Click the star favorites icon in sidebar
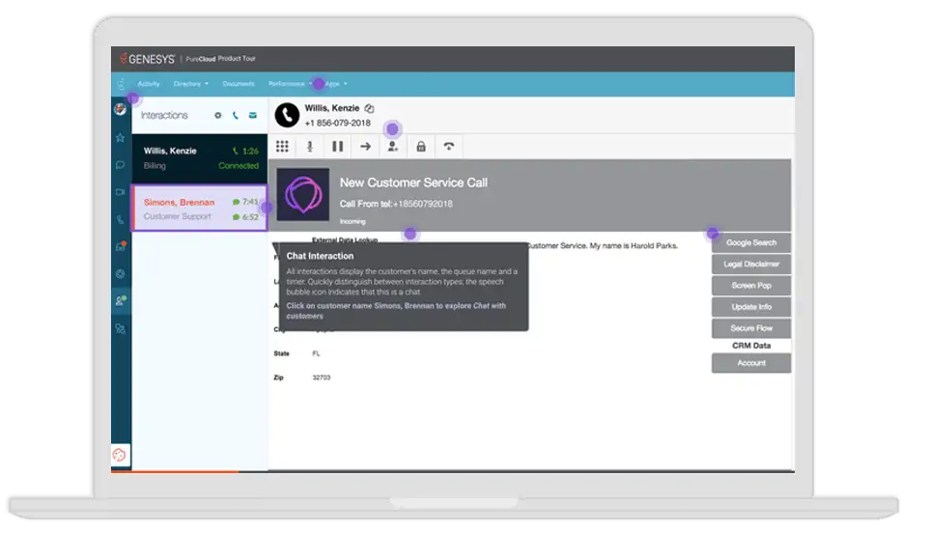 pyautogui.click(x=121, y=137)
